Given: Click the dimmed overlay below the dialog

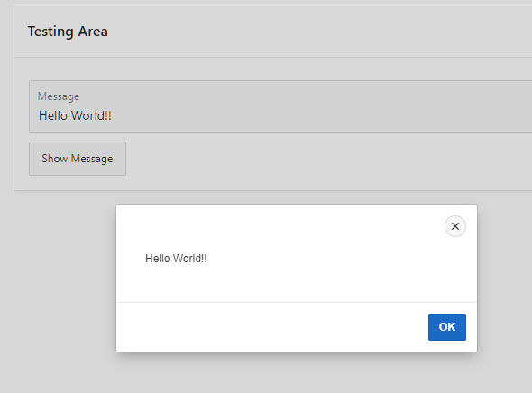Looking at the screenshot, I should [x=296, y=373].
